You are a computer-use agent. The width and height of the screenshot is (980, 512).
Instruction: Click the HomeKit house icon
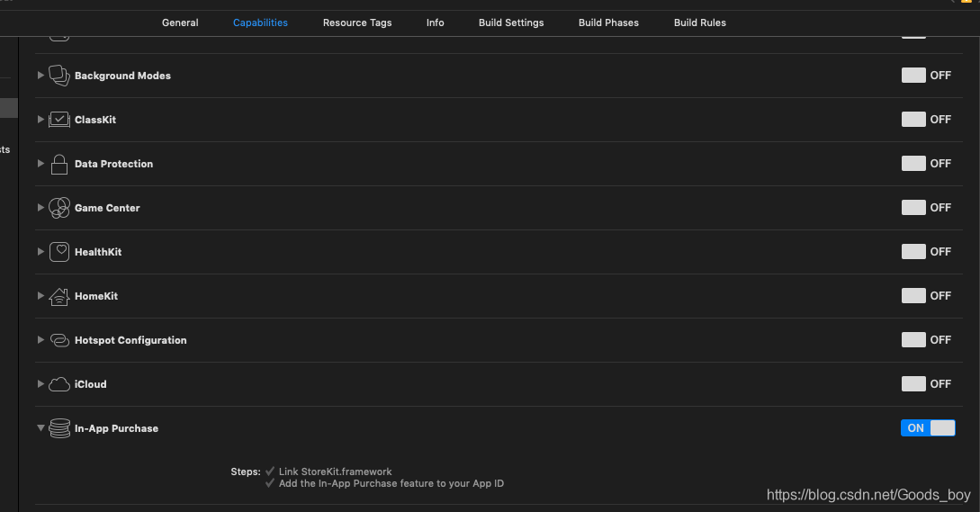pos(59,296)
